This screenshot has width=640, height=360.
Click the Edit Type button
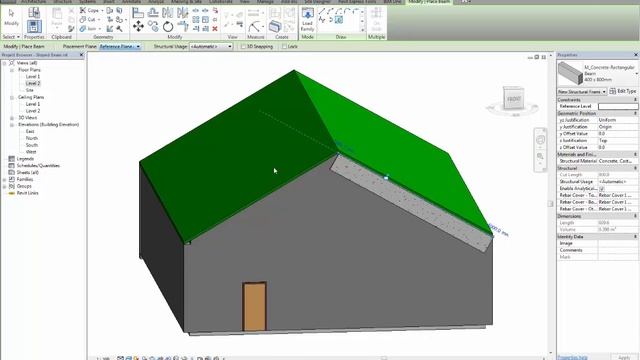click(623, 91)
